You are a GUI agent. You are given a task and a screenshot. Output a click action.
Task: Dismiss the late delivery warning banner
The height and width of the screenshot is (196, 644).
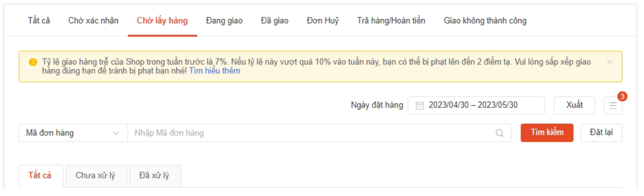point(609,62)
